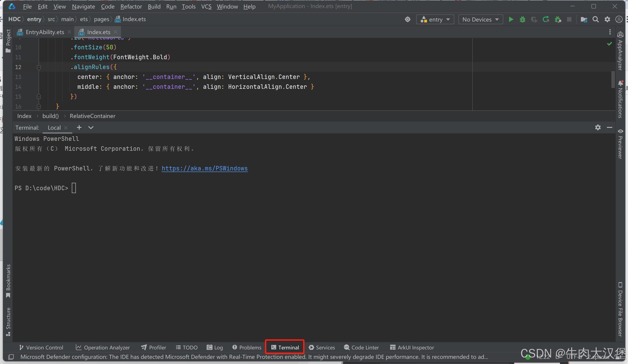
Task: Open the Profiler tool window
Action: point(153,347)
